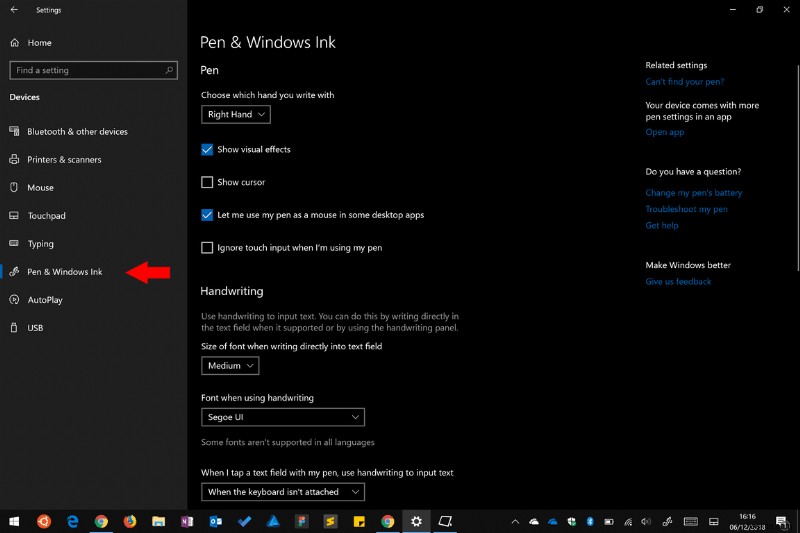Click the Touchpad icon in sidebar

click(x=14, y=216)
